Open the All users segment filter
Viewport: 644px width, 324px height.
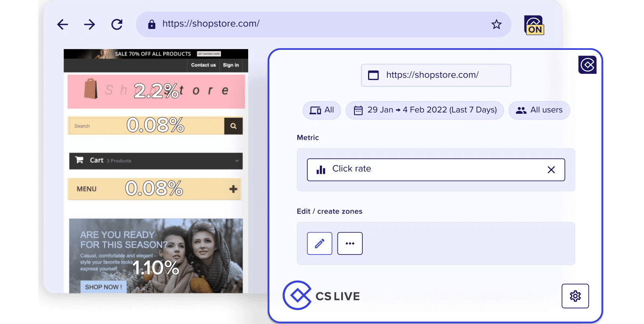(539, 110)
